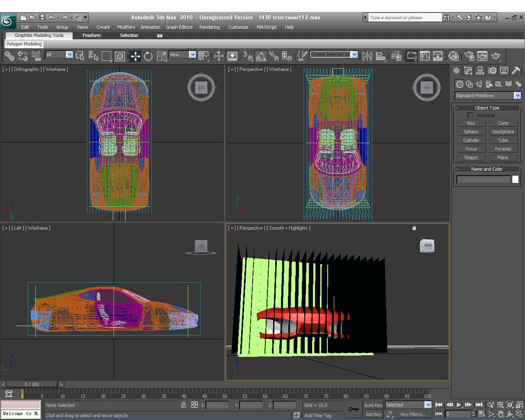Enable the AutoGrid checkbox
This screenshot has width=525, height=420.
470,115
